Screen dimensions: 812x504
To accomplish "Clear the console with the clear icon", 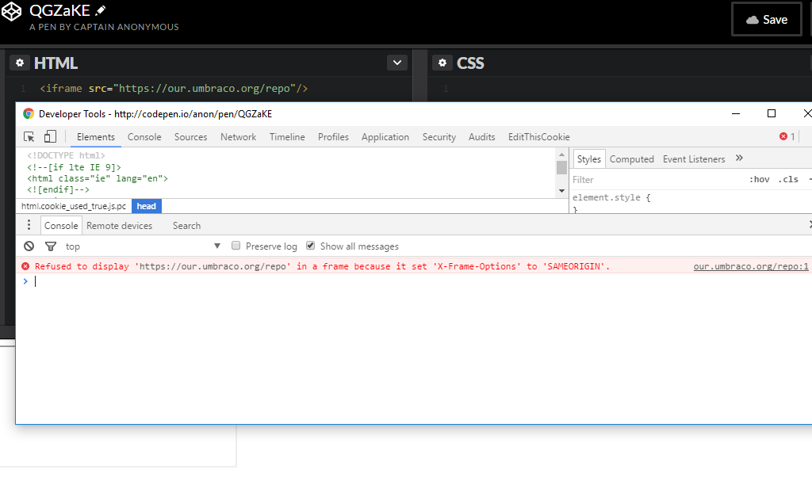I will (29, 246).
